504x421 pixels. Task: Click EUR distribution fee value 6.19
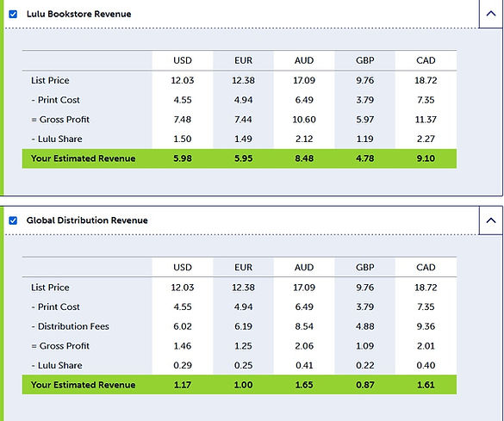point(243,326)
